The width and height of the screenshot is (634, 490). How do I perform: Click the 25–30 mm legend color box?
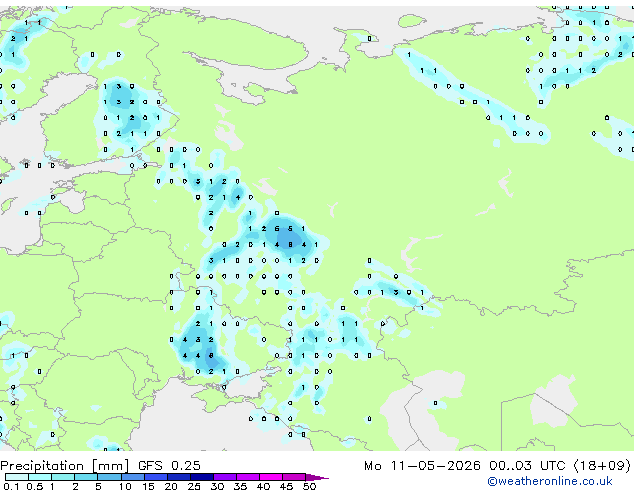click(x=202, y=477)
